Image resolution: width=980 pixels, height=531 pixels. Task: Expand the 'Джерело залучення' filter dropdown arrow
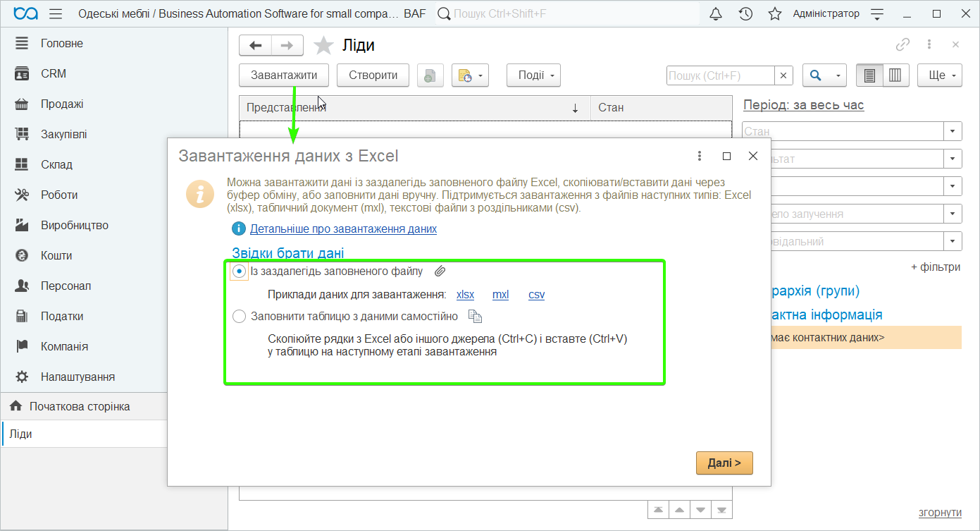pyautogui.click(x=953, y=214)
